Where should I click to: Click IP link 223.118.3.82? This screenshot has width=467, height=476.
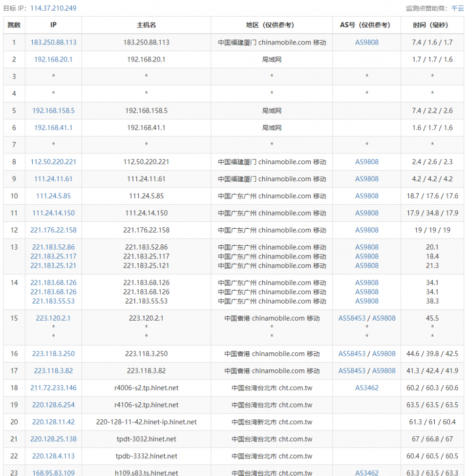[53, 371]
